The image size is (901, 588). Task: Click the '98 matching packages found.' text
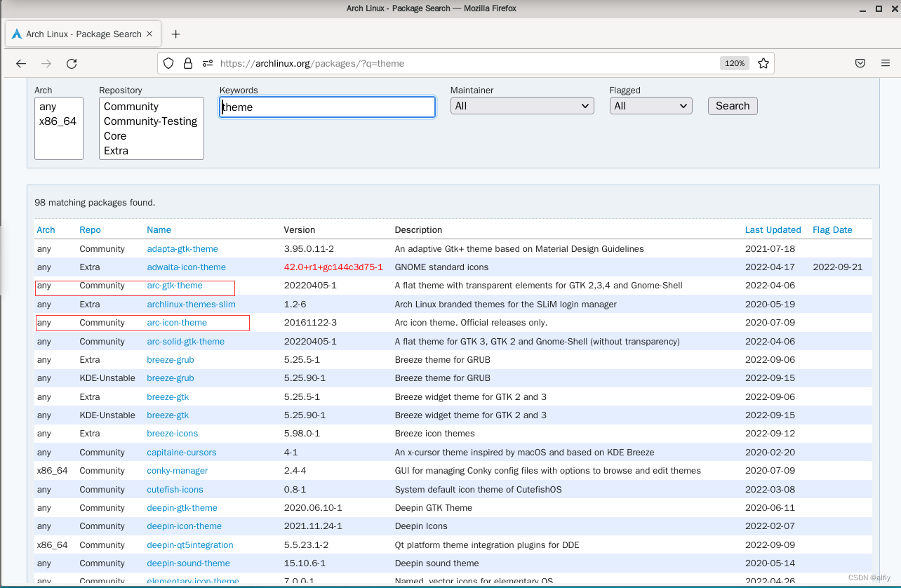(x=95, y=203)
